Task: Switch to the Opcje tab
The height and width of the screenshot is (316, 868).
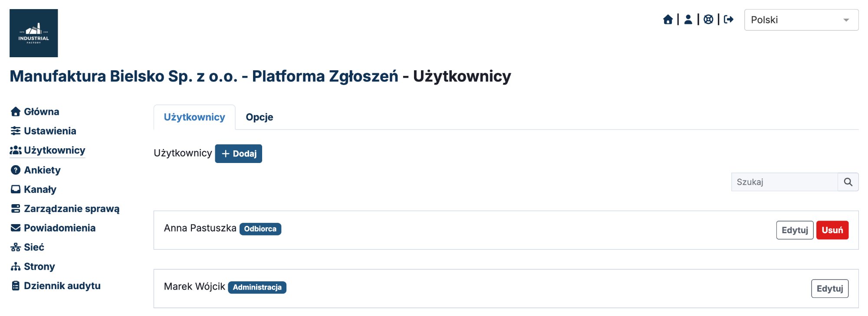Action: pyautogui.click(x=259, y=117)
